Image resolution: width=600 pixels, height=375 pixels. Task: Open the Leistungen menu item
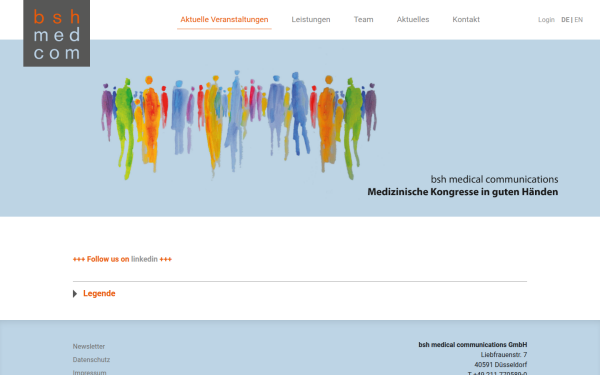(311, 20)
